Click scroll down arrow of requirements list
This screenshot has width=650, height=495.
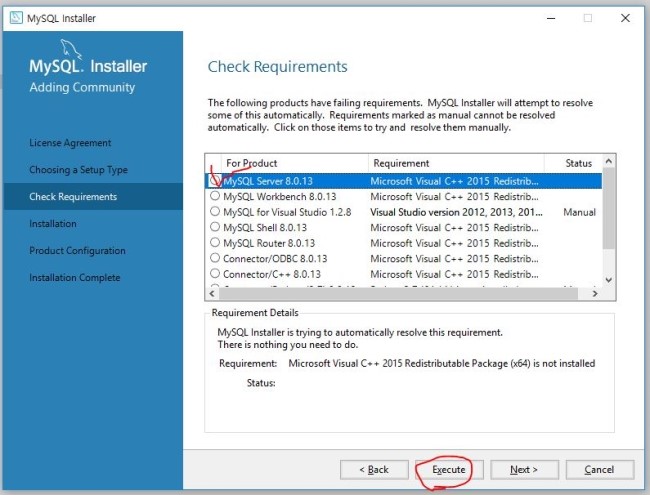click(609, 280)
